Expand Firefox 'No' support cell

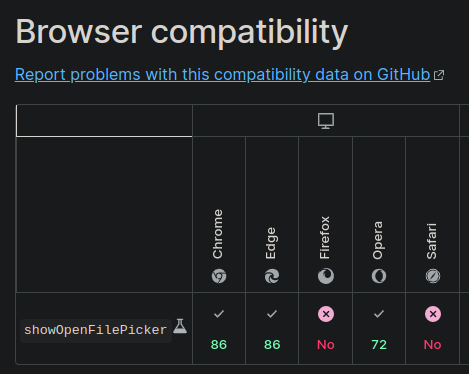click(x=326, y=329)
